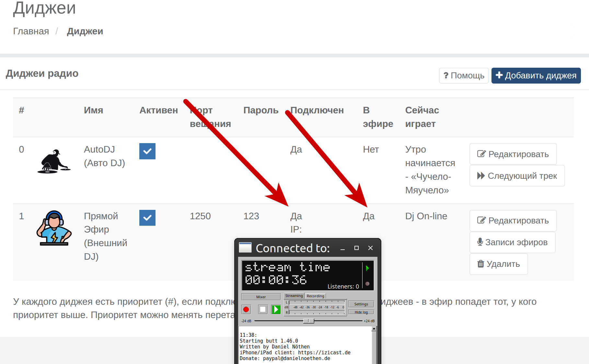Click Добавить диджея button
Viewport: 589px width, 364px height.
536,75
